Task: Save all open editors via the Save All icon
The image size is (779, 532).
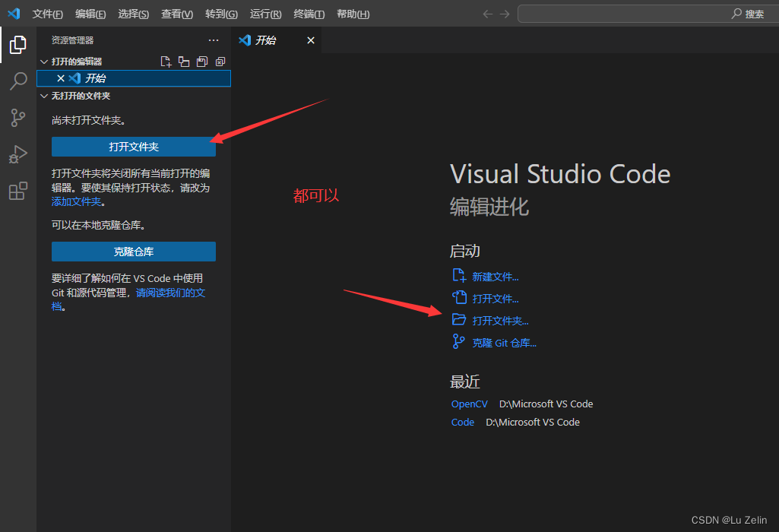Action: tap(201, 62)
